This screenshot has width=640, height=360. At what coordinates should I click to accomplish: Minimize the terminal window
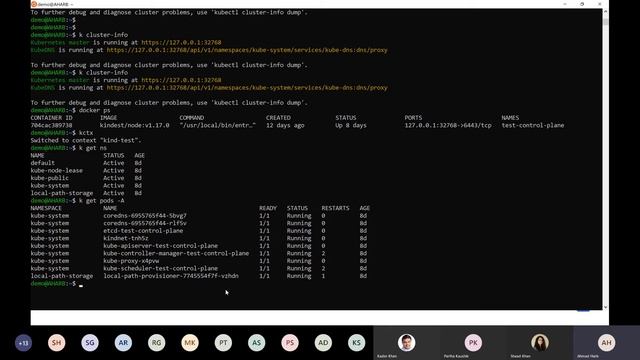pos(565,4)
